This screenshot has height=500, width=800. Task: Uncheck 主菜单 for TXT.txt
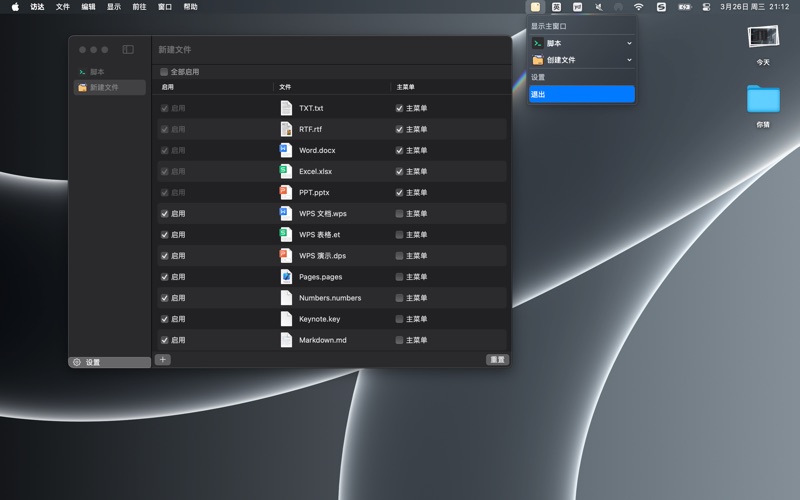pos(399,108)
